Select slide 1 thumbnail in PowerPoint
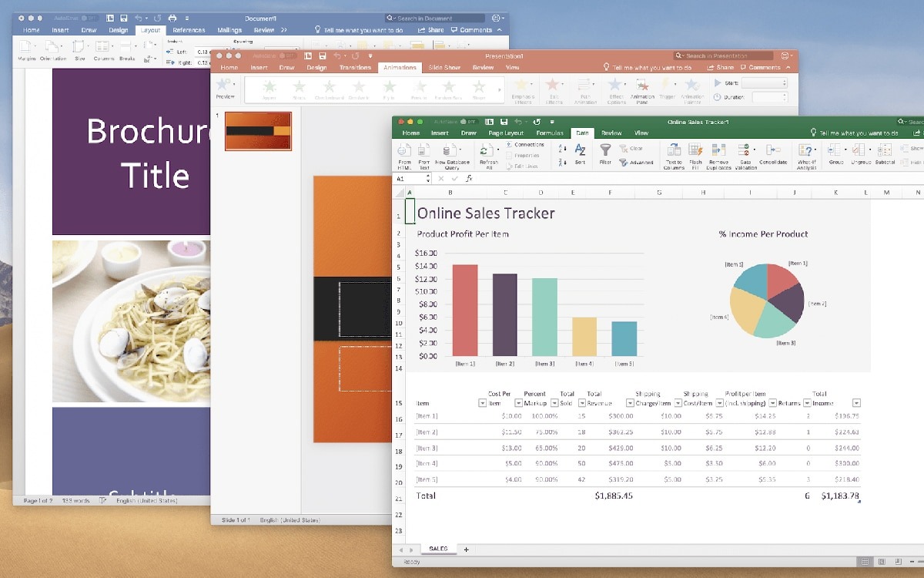924x578 pixels. (258, 131)
